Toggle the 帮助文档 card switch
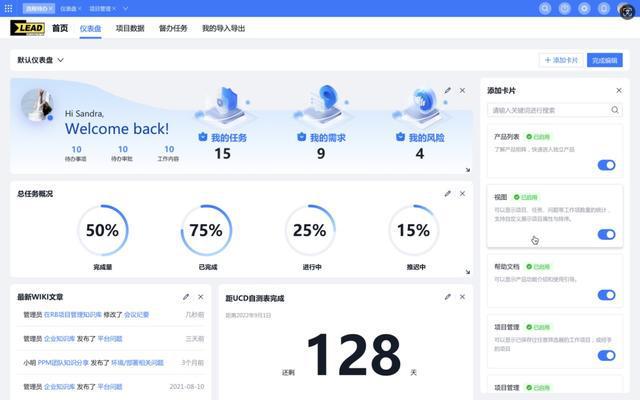Image resolution: width=640 pixels, height=400 pixels. [x=607, y=295]
